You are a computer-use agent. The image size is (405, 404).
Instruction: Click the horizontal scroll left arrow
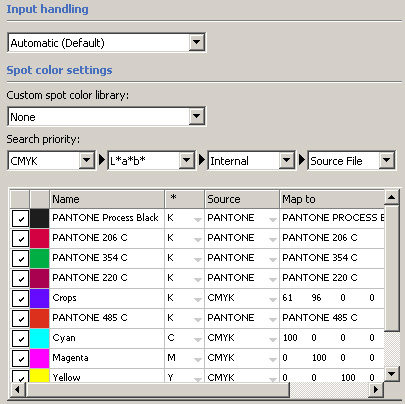[x=17, y=389]
